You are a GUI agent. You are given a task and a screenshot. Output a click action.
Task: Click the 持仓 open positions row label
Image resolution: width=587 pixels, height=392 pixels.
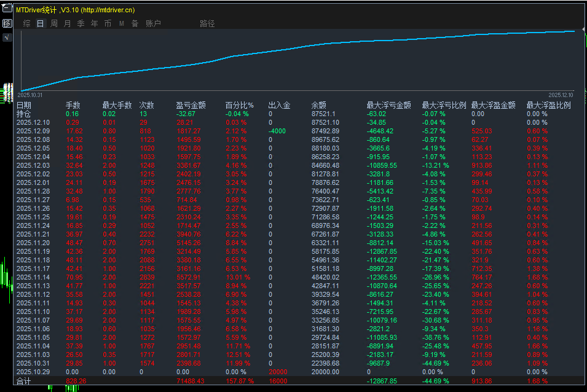(x=23, y=114)
